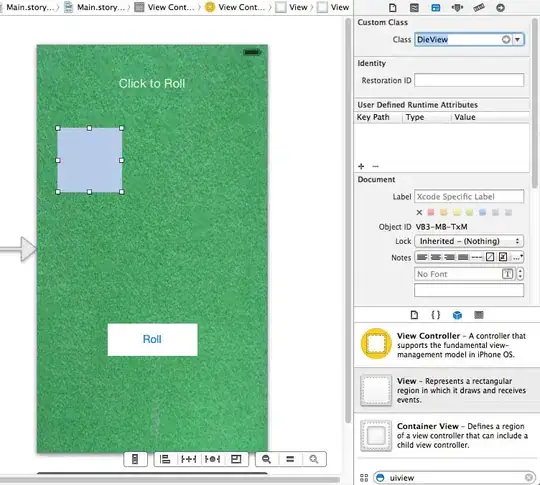Open the No Font picker button

(508, 274)
